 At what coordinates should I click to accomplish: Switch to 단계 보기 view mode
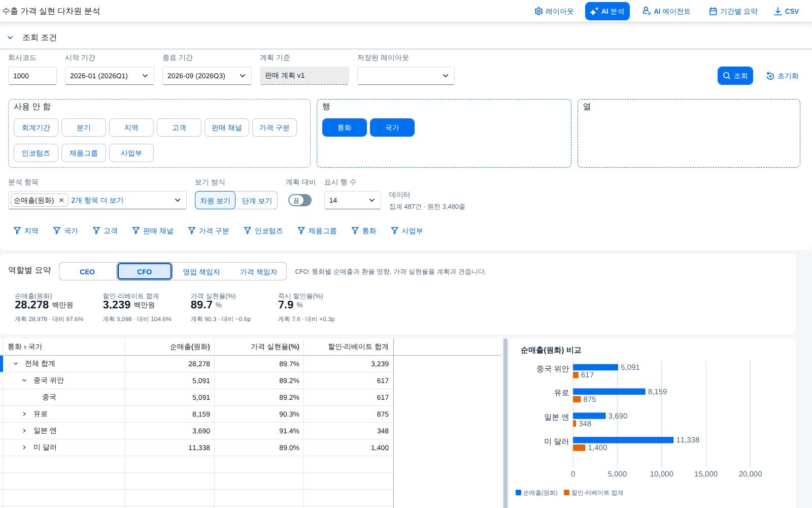[x=257, y=200]
